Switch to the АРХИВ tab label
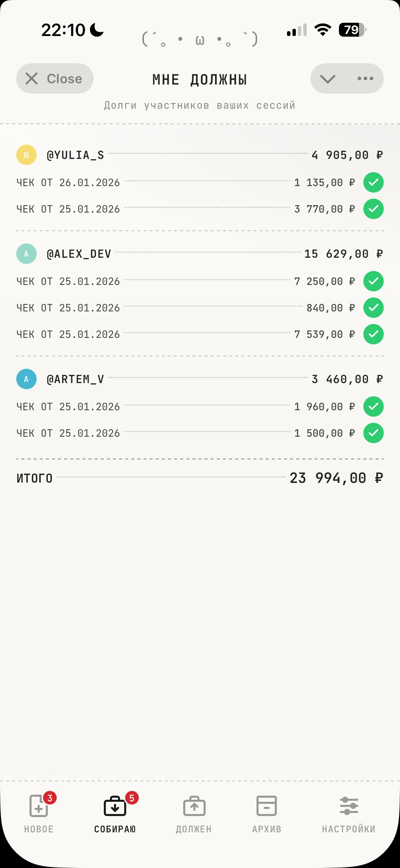 (x=267, y=829)
